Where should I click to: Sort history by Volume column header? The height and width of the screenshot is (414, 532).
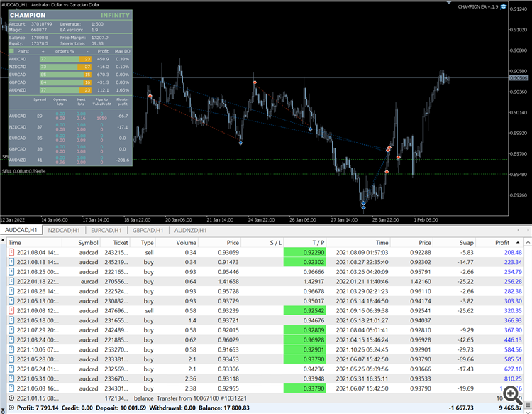click(x=177, y=242)
